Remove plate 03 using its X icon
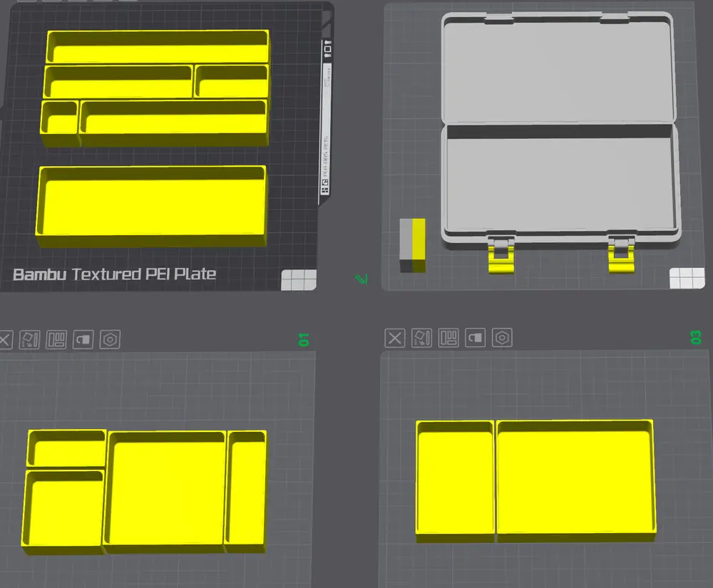 [394, 338]
